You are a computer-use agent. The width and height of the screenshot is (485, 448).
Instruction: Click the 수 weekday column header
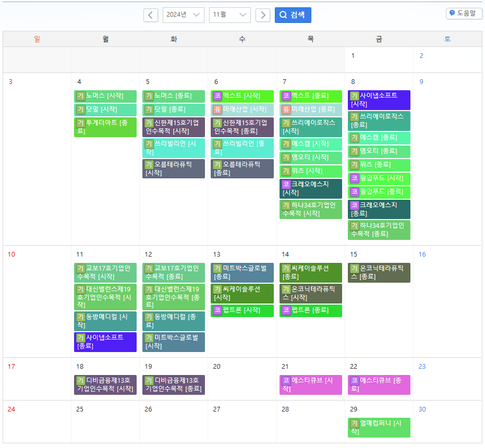[242, 39]
